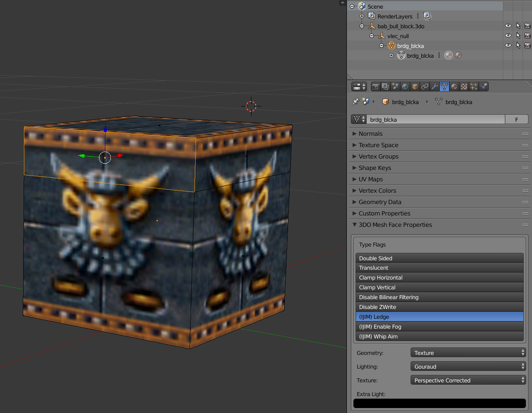Viewport: 532px width, 413px height.
Task: Collapse the Scene tree node
Action: 352,6
